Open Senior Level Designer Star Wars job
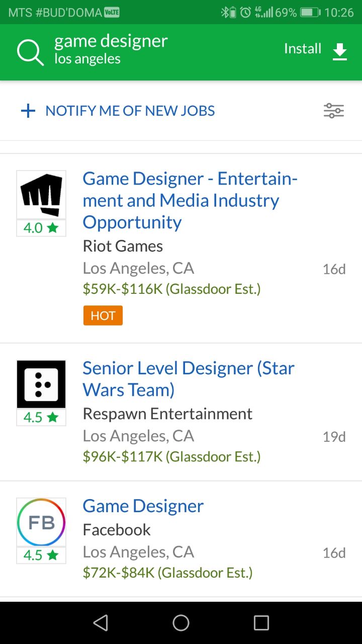The image size is (362, 644). 189,379
